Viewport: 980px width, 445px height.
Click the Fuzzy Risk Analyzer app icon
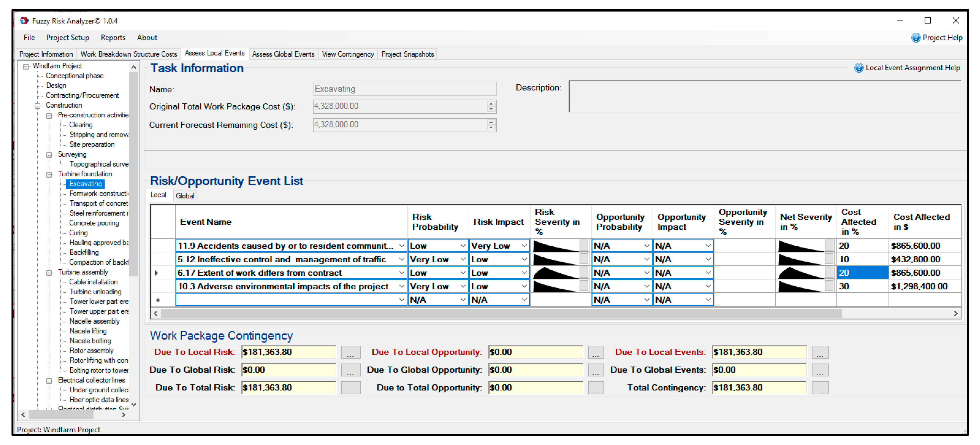[x=24, y=21]
